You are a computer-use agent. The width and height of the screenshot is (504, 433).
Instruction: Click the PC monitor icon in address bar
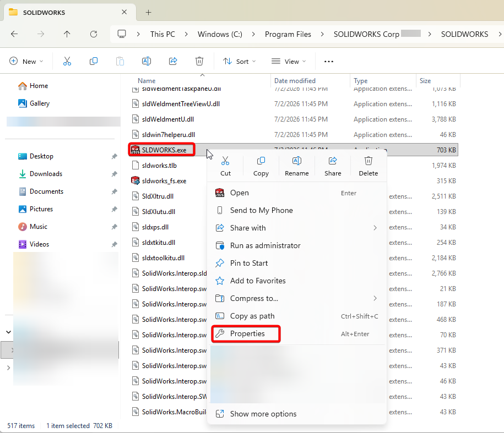[x=122, y=34]
